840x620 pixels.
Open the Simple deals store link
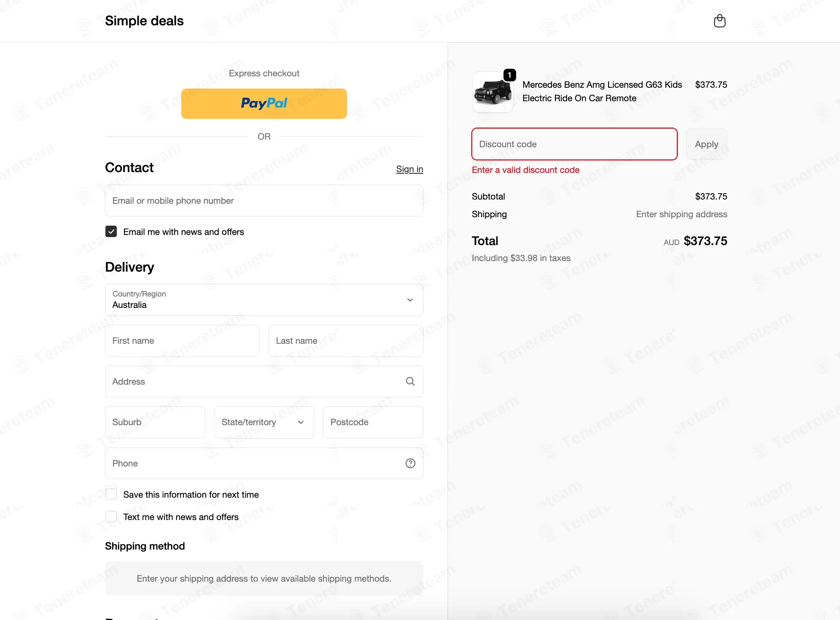pos(144,21)
